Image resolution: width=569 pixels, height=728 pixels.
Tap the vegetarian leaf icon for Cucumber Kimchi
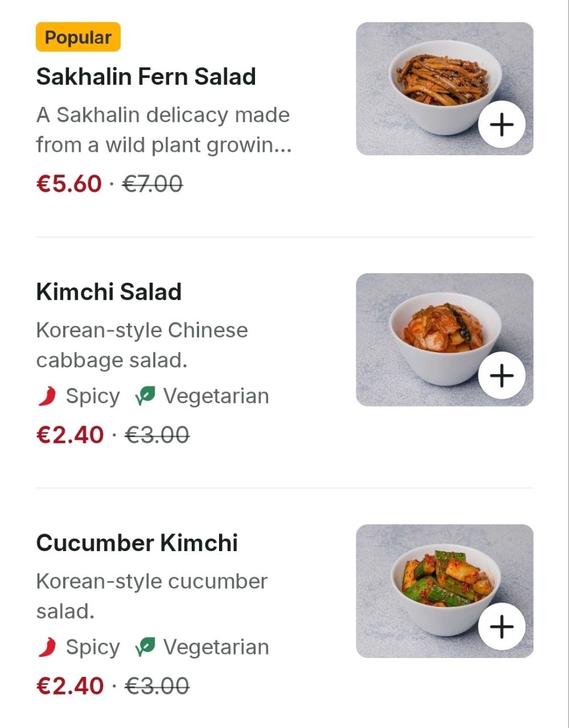(145, 647)
